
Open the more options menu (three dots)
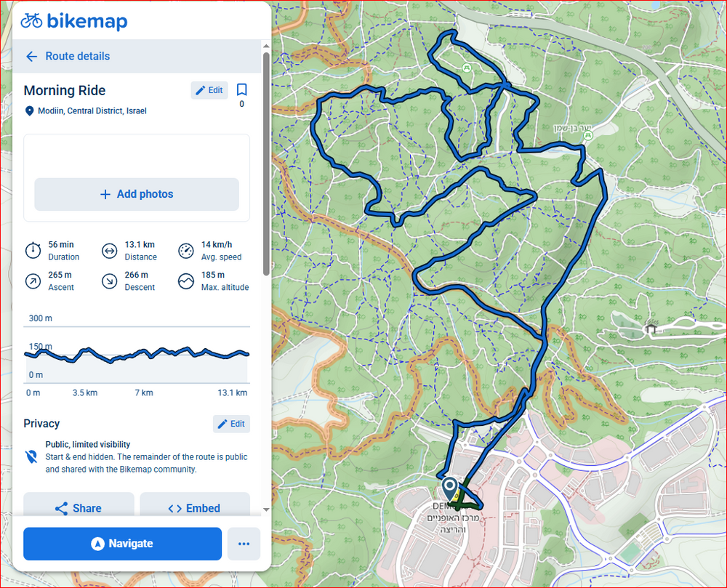click(x=244, y=544)
